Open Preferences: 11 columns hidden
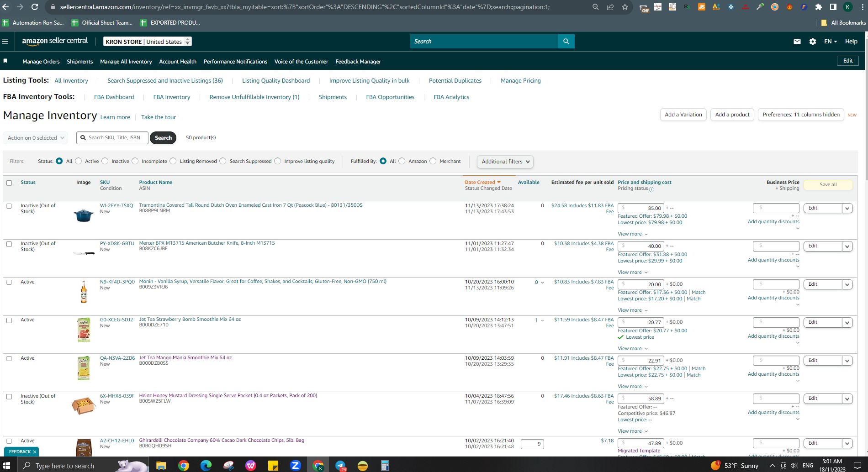Viewport: 868px width, 472px height. [x=801, y=115]
